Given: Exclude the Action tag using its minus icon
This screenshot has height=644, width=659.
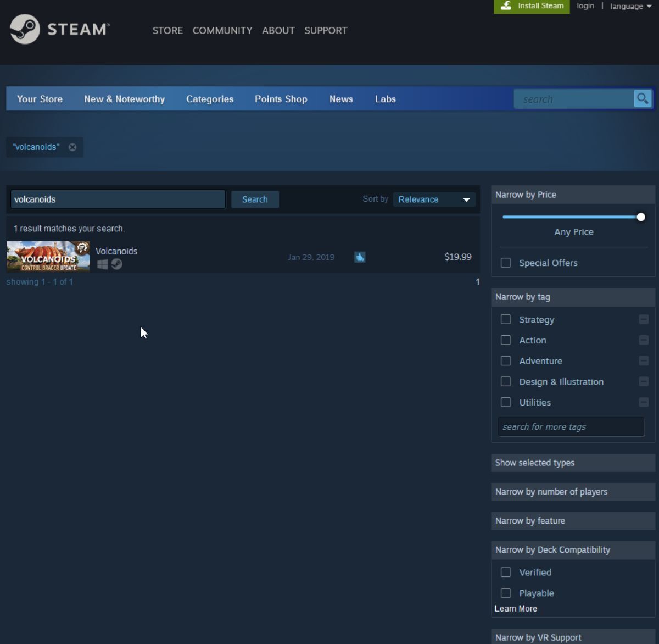Looking at the screenshot, I should click(644, 340).
